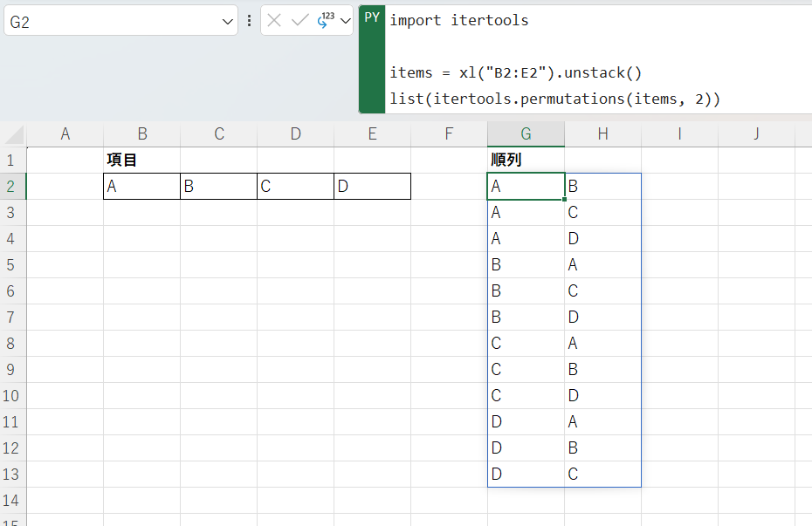Click cell G7 containing B

[x=526, y=317]
